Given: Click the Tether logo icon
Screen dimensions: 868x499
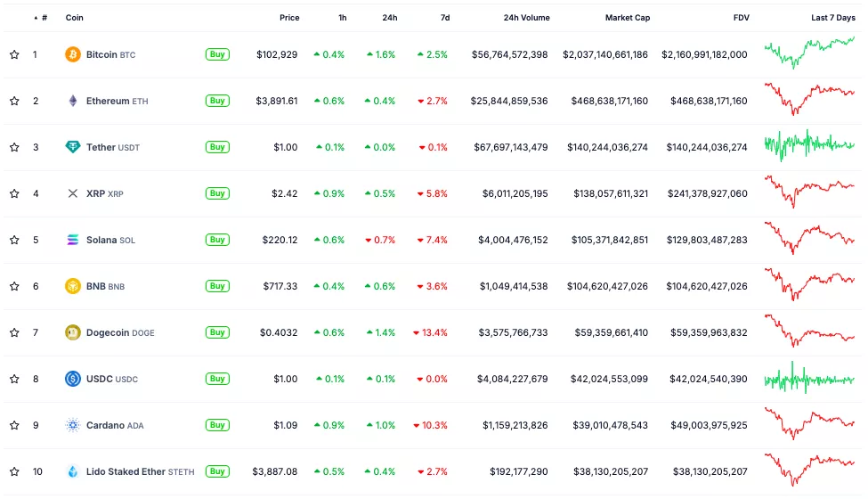Looking at the screenshot, I should click(73, 147).
